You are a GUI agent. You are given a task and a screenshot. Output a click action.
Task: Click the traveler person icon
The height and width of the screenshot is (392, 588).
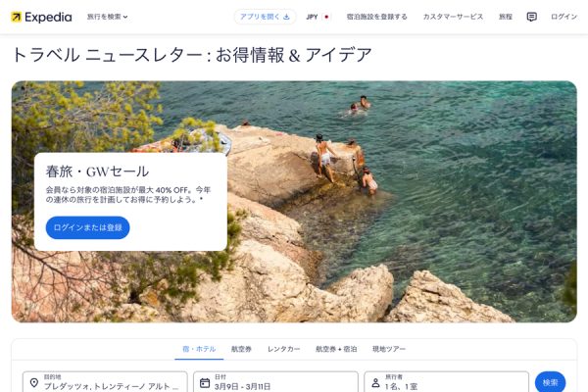(375, 382)
